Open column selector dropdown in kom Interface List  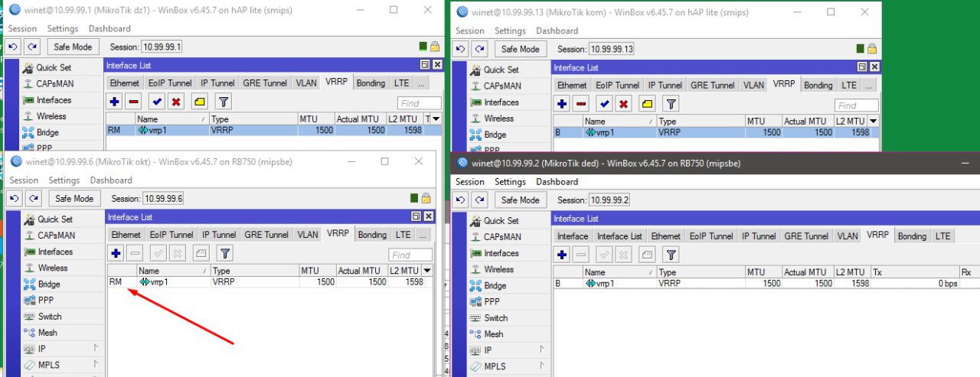[x=873, y=121]
